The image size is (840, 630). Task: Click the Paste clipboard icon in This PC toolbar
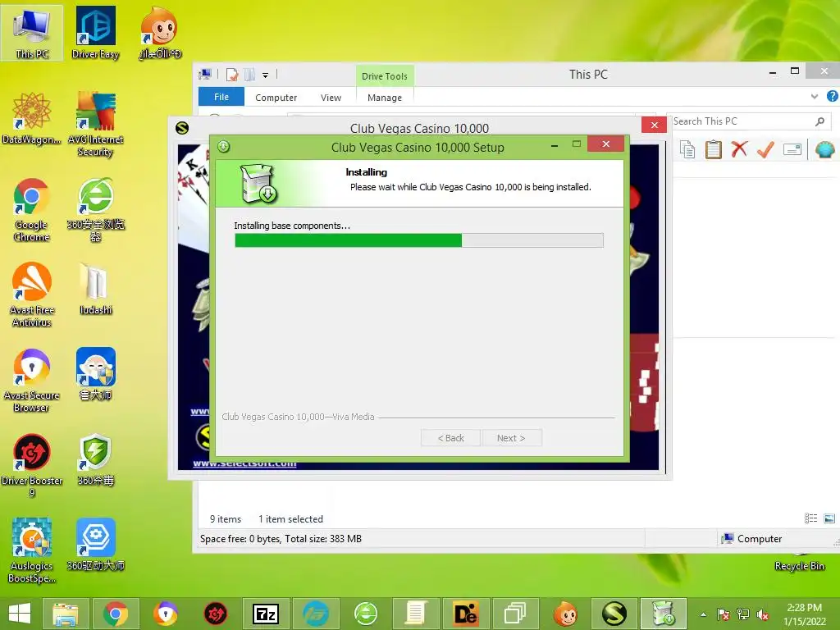[713, 149]
